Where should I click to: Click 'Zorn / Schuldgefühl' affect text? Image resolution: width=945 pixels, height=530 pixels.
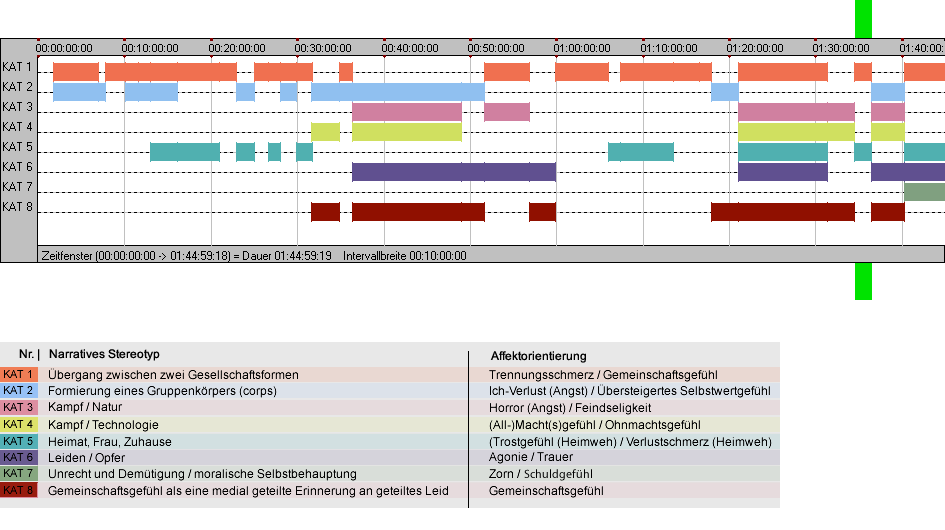[x=541, y=474]
